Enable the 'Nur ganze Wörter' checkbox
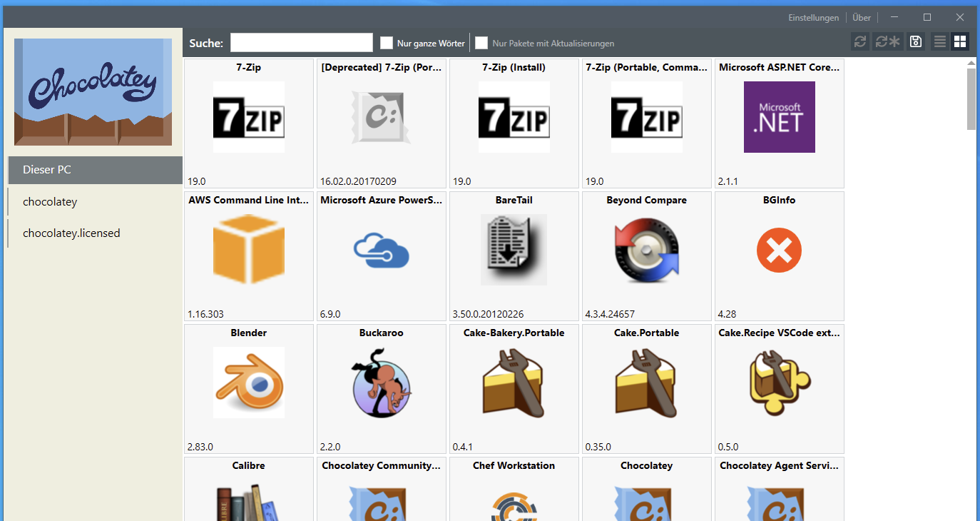The width and height of the screenshot is (980, 521). click(x=387, y=43)
